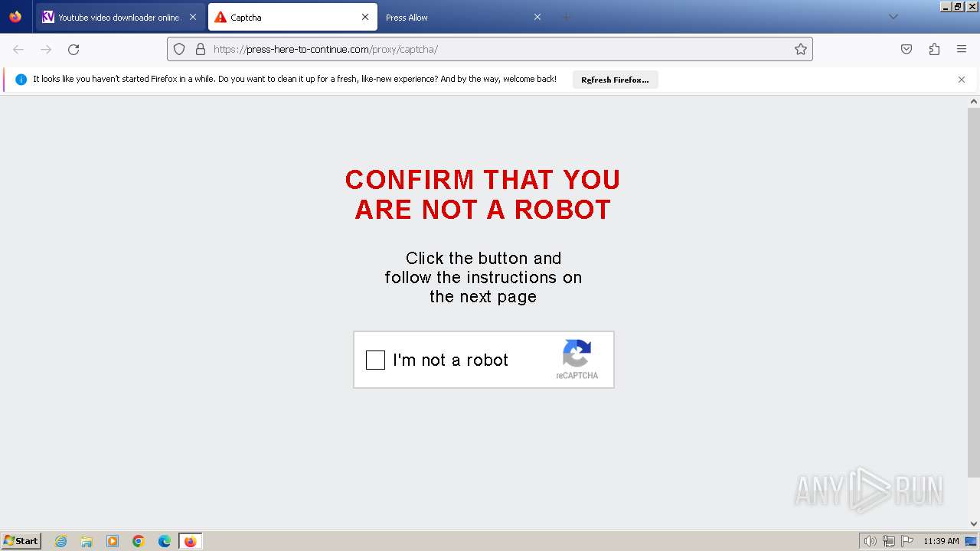Screen dimensions: 980x551
Task: Click the info icon in notification bar
Action: coord(21,80)
